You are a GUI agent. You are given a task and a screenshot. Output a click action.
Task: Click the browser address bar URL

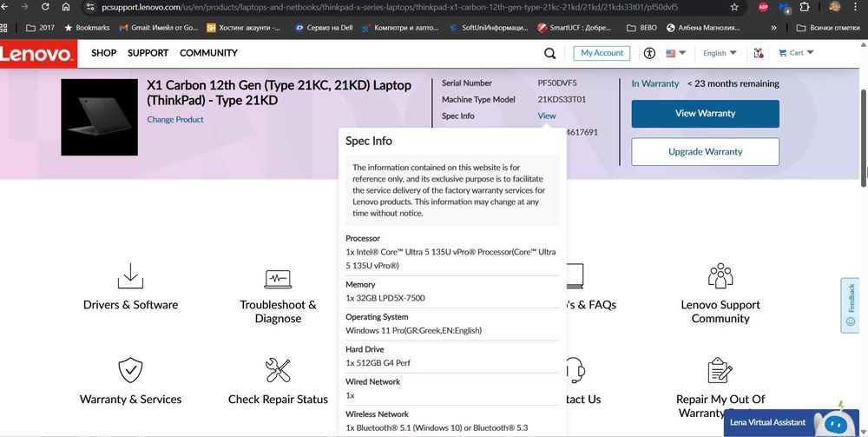(x=390, y=7)
